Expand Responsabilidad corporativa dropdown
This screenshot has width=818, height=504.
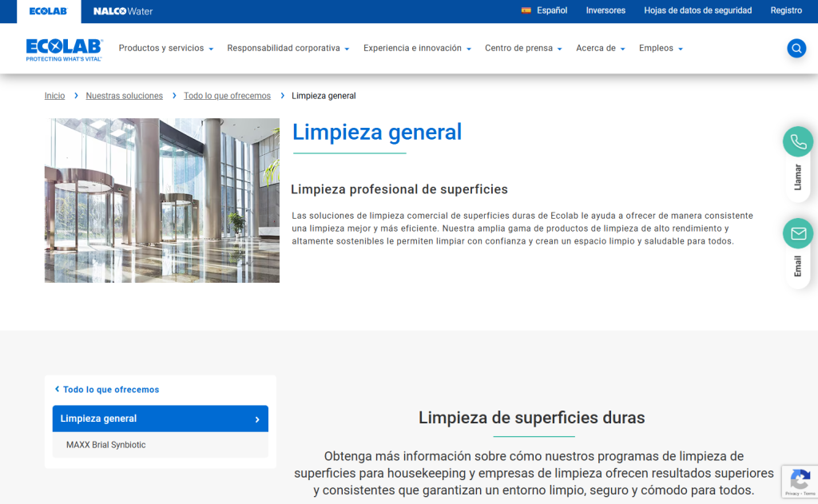point(288,49)
